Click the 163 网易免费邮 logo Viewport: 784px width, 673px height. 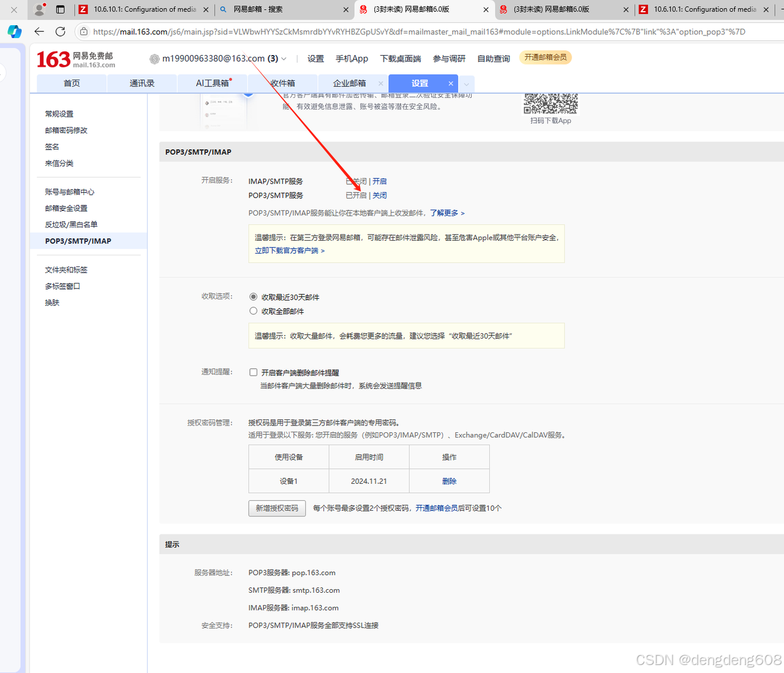(75, 59)
